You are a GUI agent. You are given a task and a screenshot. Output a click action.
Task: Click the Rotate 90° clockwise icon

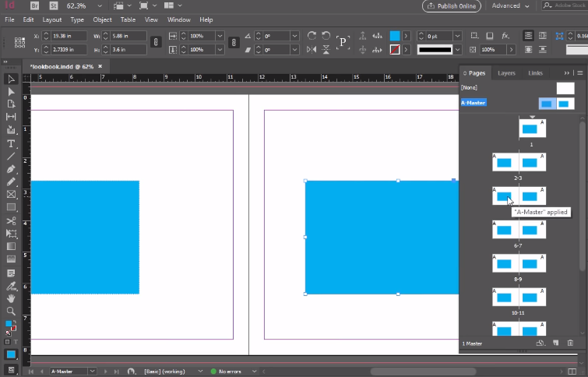click(x=312, y=36)
